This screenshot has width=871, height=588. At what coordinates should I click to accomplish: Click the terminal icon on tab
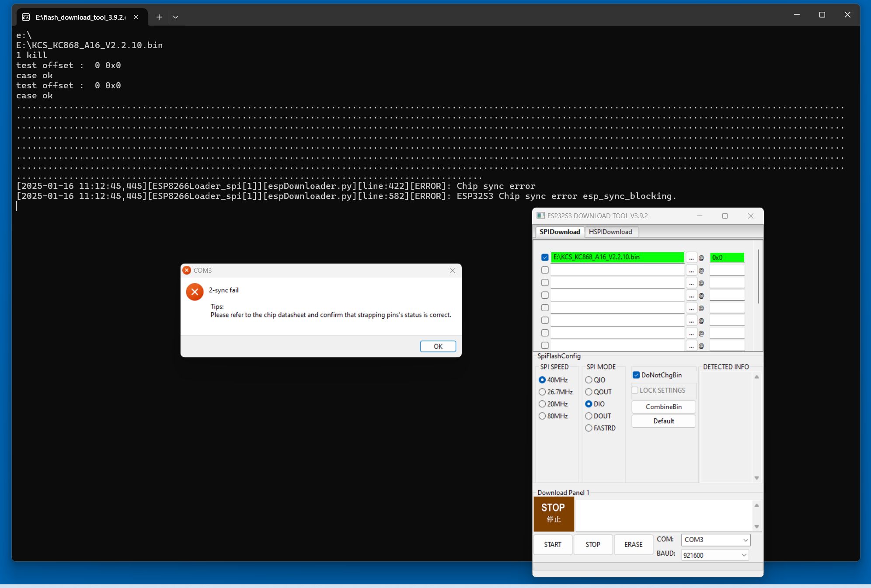26,17
